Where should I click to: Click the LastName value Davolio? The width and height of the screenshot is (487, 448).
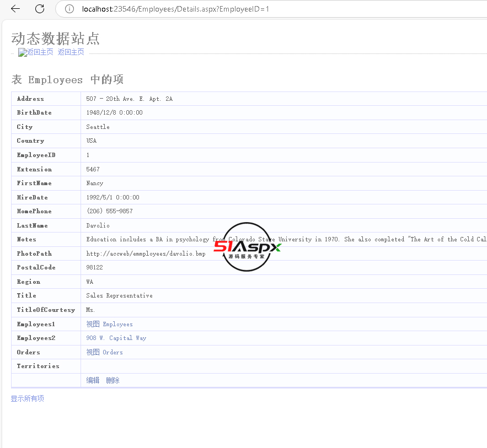[x=98, y=225]
